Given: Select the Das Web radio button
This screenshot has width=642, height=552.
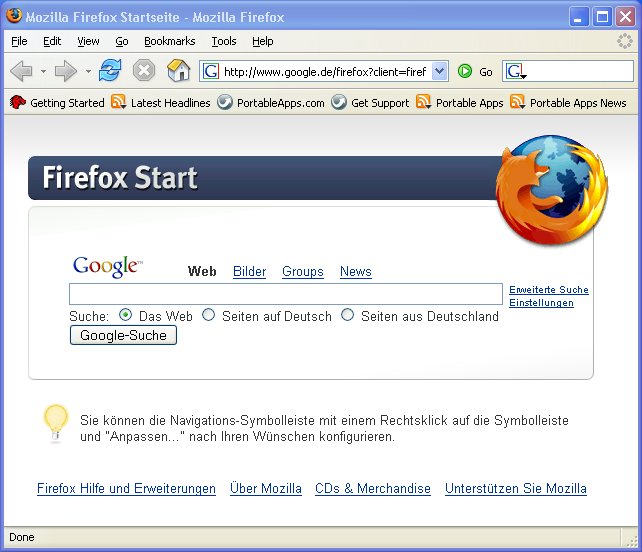Looking at the screenshot, I should tap(125, 315).
